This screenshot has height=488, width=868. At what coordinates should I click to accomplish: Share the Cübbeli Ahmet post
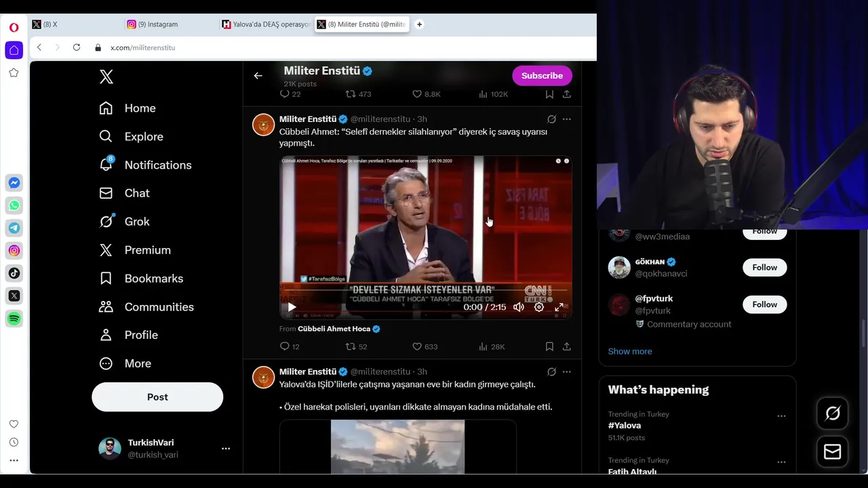click(567, 346)
